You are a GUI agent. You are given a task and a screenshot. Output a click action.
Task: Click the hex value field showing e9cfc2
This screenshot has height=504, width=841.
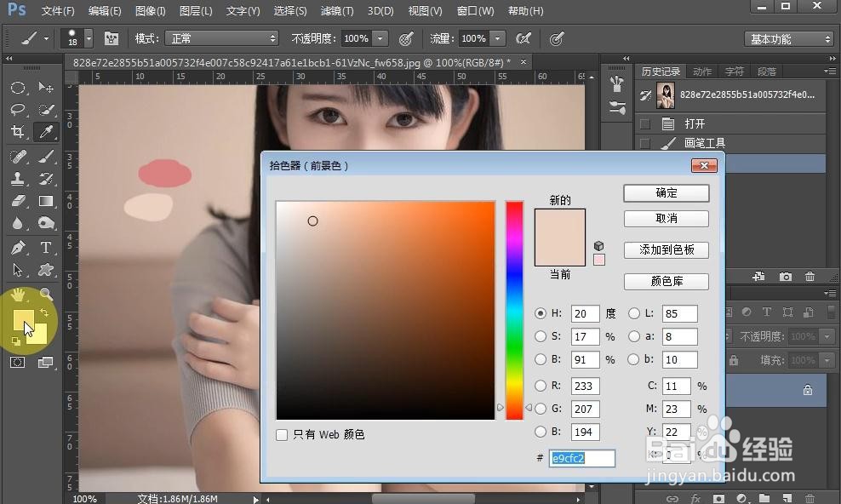(581, 458)
